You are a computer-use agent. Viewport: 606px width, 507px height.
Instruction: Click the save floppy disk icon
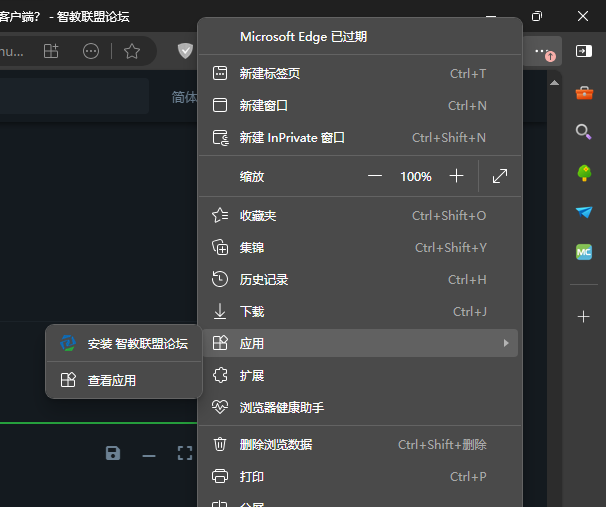pyautogui.click(x=113, y=453)
